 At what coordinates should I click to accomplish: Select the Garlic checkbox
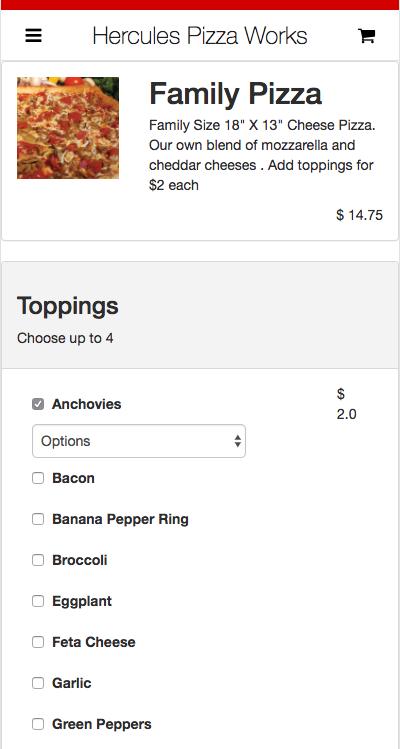[x=38, y=683]
